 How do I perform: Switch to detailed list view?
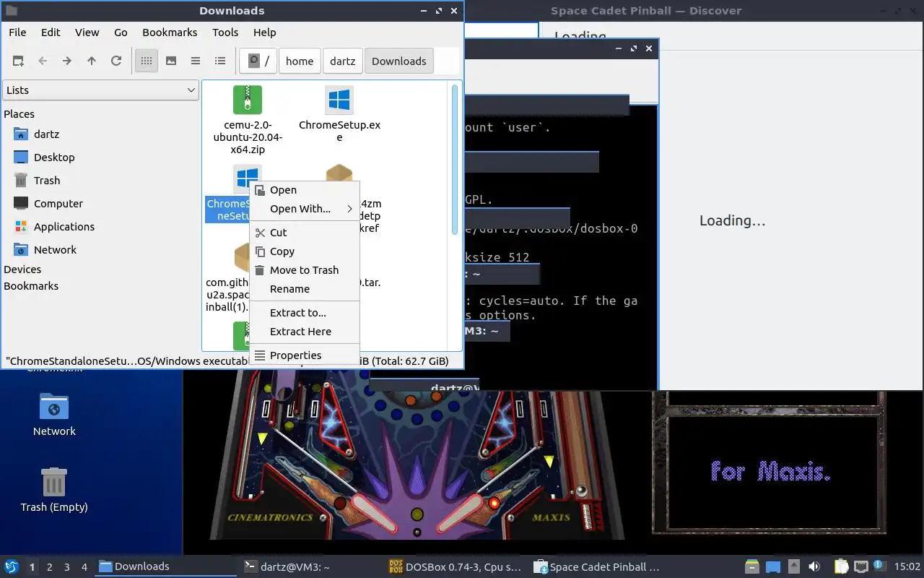click(220, 61)
